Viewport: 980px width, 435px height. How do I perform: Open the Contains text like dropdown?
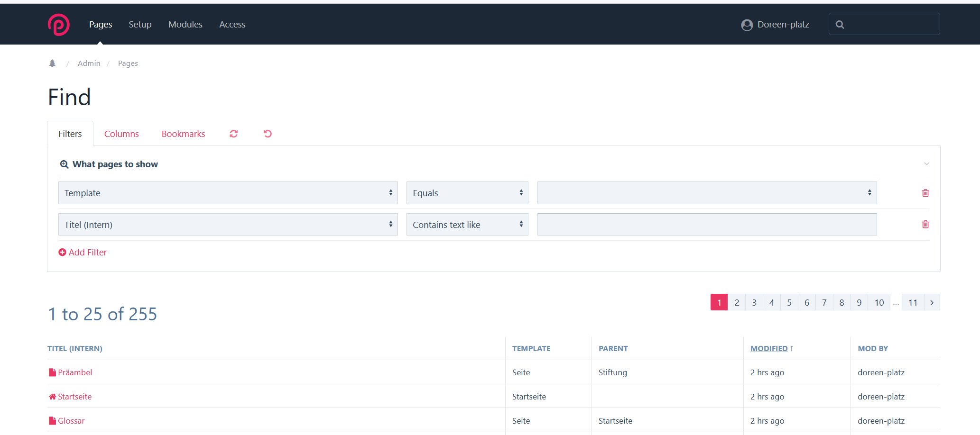[x=467, y=225]
